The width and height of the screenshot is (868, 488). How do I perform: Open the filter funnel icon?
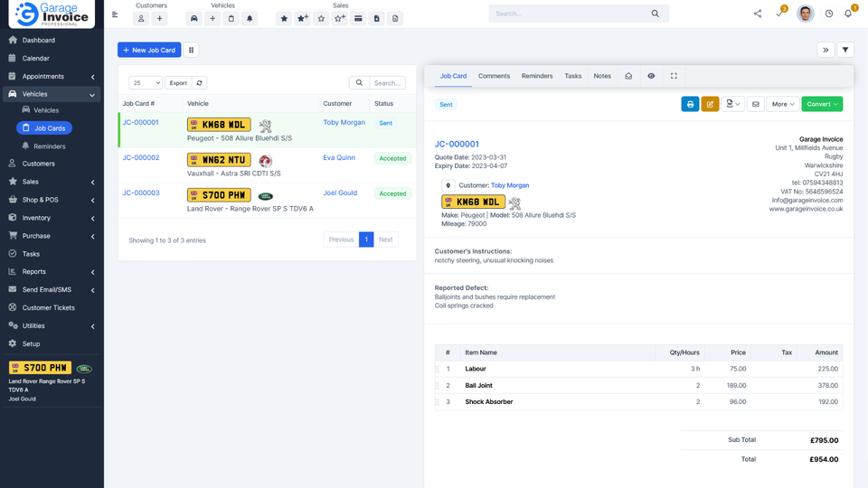click(845, 50)
